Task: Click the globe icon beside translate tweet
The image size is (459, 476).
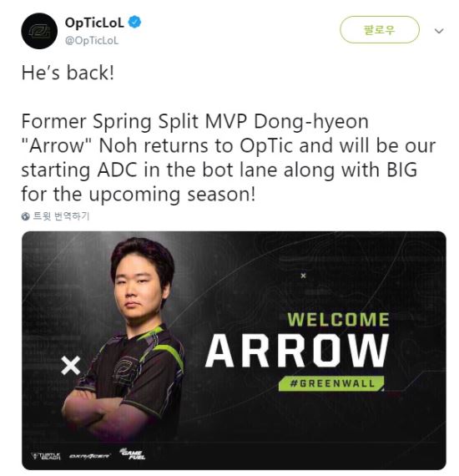Action: 26,216
